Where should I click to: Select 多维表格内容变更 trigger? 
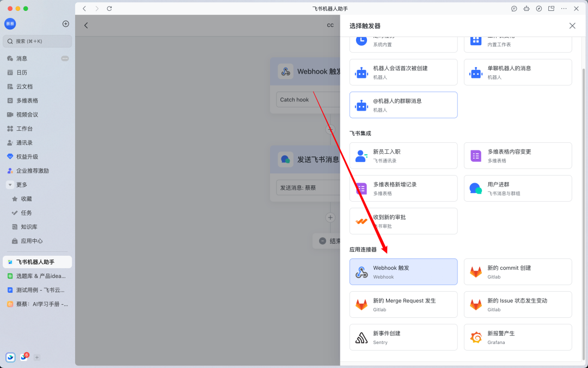pos(518,155)
